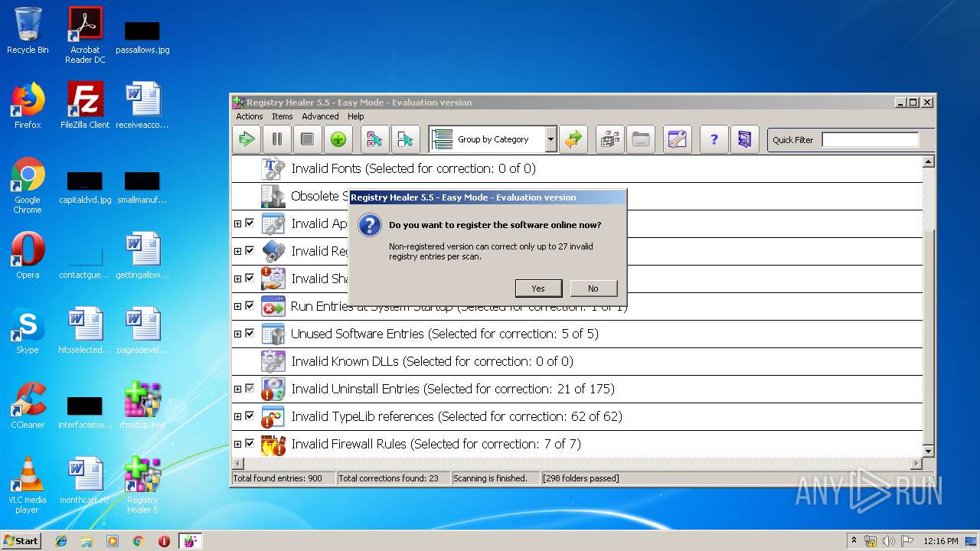This screenshot has width=980, height=551.
Task: Expand the Unused Software Entries node
Action: 237,334
